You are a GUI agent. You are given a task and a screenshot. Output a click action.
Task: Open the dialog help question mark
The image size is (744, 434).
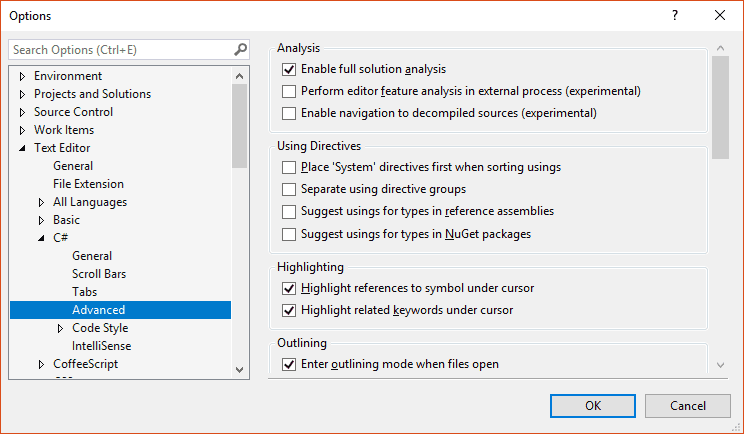pos(675,16)
